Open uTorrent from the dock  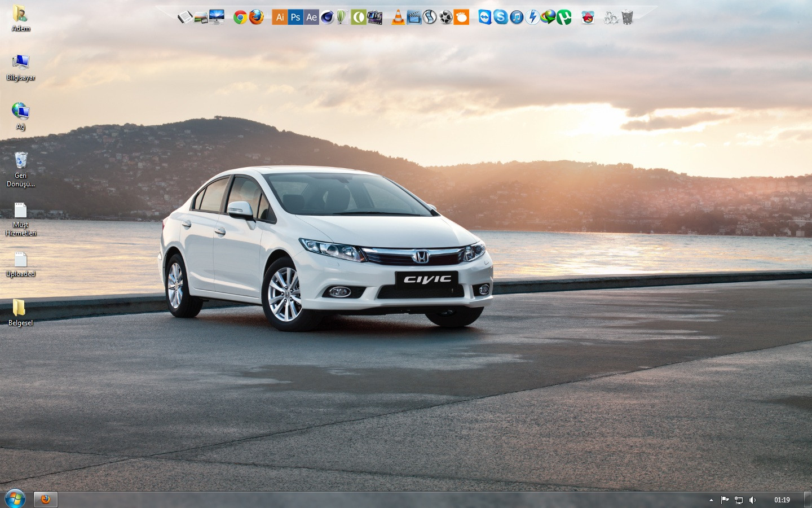[x=564, y=17]
